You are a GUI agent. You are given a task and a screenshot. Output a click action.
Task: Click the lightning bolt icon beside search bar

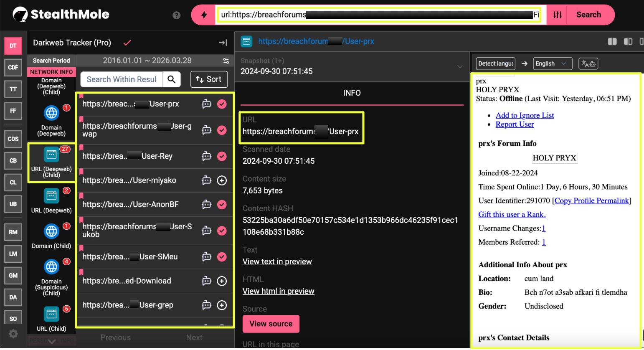(204, 15)
